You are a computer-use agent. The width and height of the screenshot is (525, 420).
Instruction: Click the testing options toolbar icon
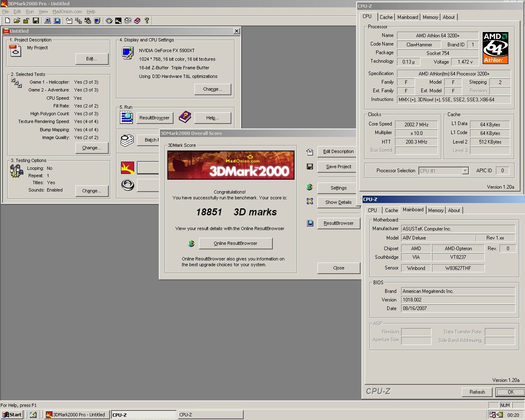pyautogui.click(x=88, y=21)
